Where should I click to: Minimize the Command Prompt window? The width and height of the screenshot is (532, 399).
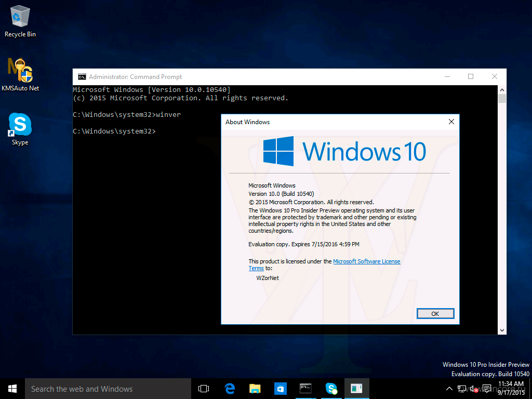(447, 77)
